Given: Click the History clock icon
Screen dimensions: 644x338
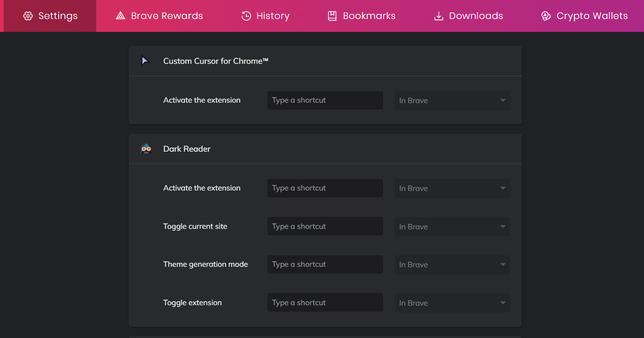Looking at the screenshot, I should [x=246, y=16].
